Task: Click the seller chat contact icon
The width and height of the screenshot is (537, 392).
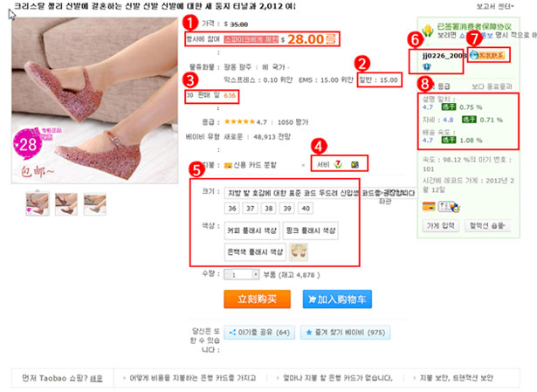Action: click(488, 55)
